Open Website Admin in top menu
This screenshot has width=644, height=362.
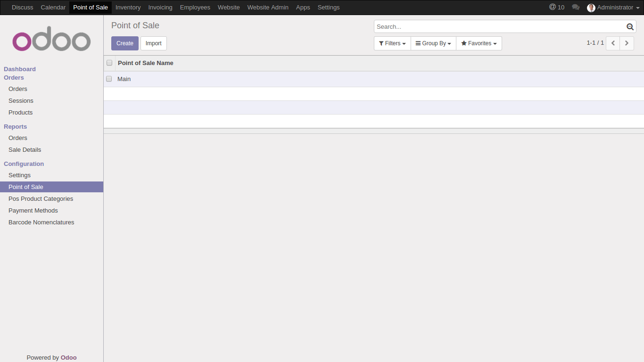point(268,8)
